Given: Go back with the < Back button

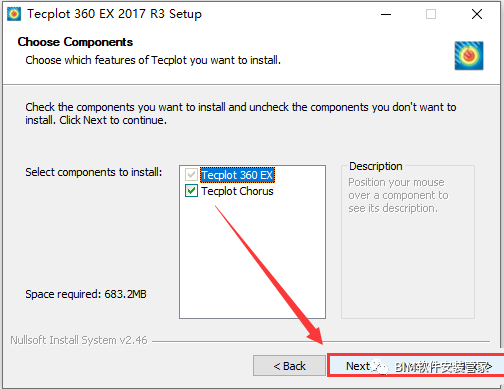Looking at the screenshot, I should click(x=289, y=366).
